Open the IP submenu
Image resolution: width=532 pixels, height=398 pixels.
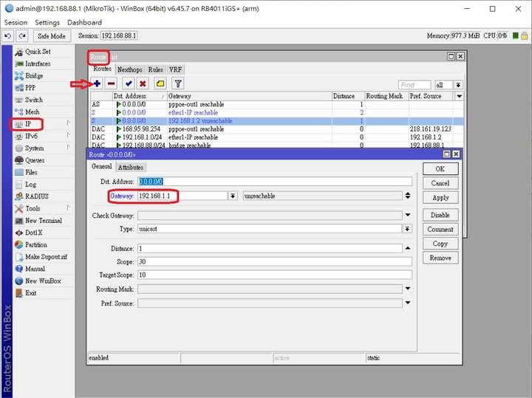[x=28, y=124]
